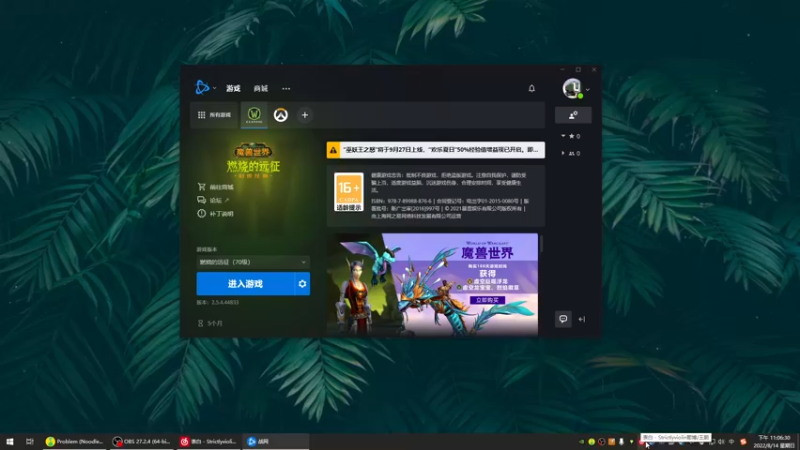Open the Windows Start button
Image resolution: width=800 pixels, height=450 pixels.
(10, 441)
